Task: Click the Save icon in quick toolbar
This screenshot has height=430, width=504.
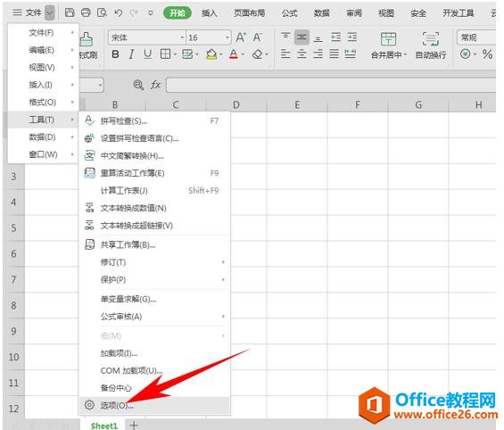Action: click(x=70, y=12)
